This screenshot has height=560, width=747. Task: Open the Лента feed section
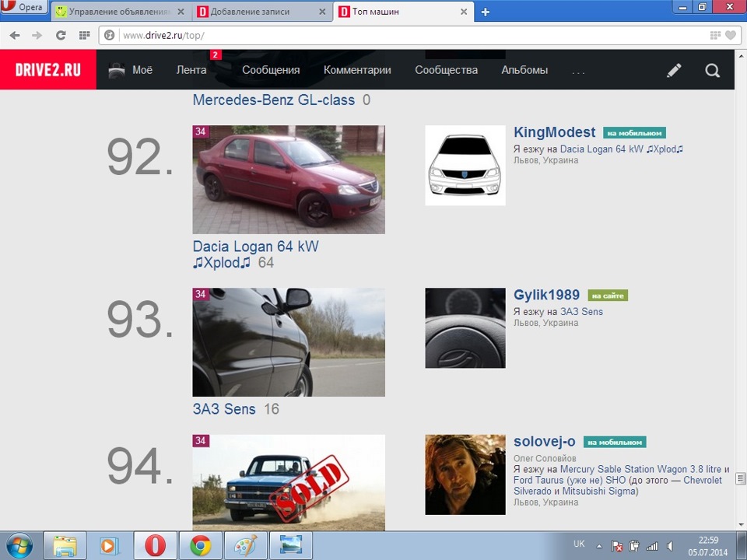point(191,70)
